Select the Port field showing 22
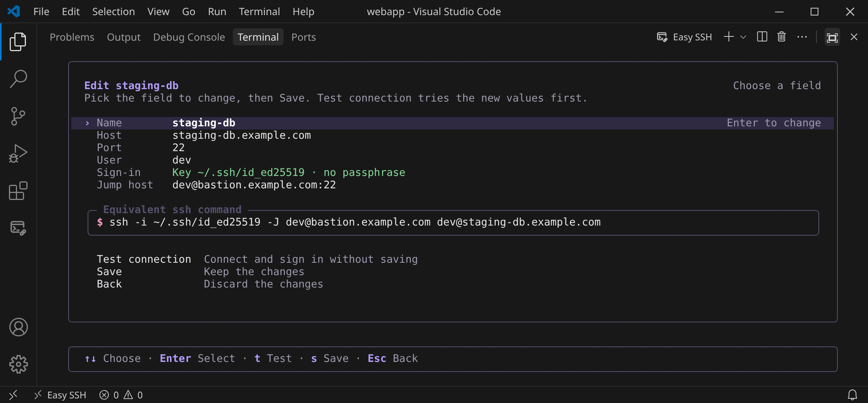868x403 pixels. (x=453, y=148)
